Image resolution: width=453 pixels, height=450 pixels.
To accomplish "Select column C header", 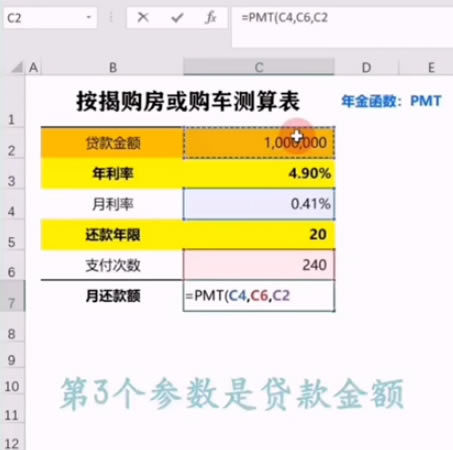I will (259, 68).
